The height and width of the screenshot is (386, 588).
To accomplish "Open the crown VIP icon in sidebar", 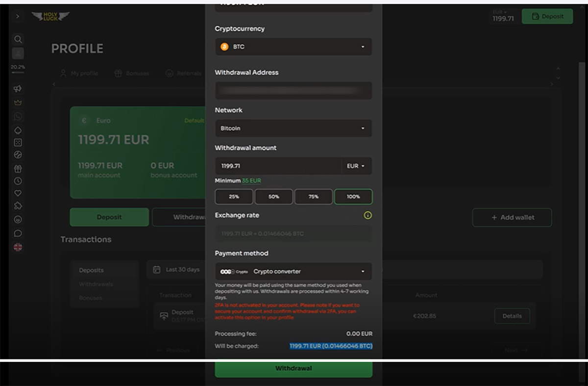I will tap(18, 103).
